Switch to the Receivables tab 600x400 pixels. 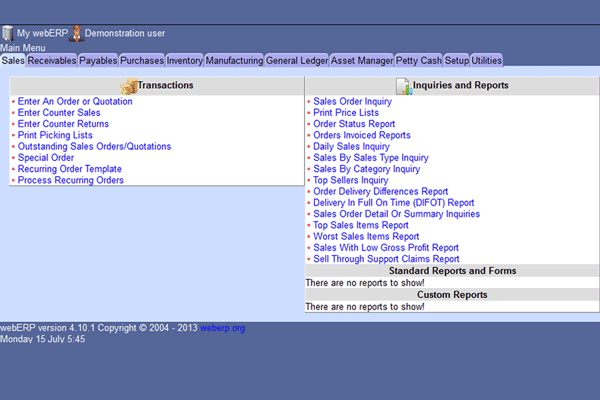[52, 61]
